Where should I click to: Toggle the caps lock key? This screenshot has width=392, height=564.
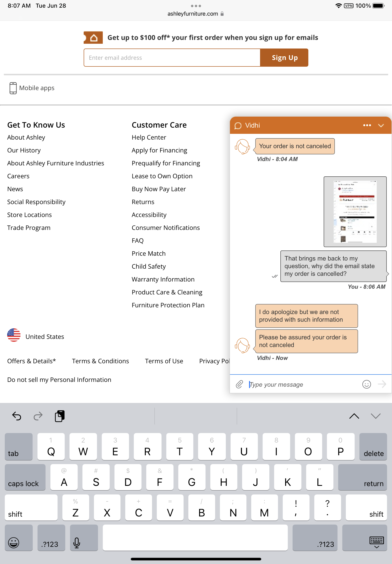[x=25, y=477]
